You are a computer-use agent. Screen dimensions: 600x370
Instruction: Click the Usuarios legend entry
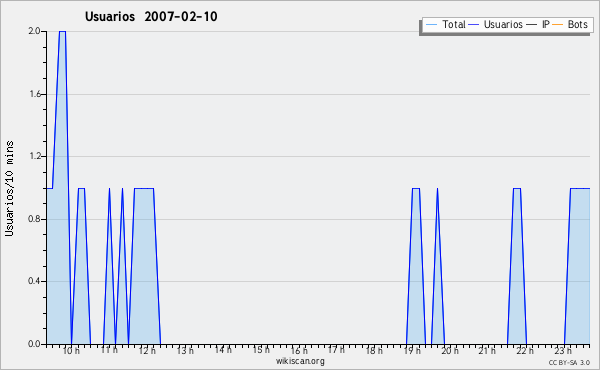click(496, 24)
